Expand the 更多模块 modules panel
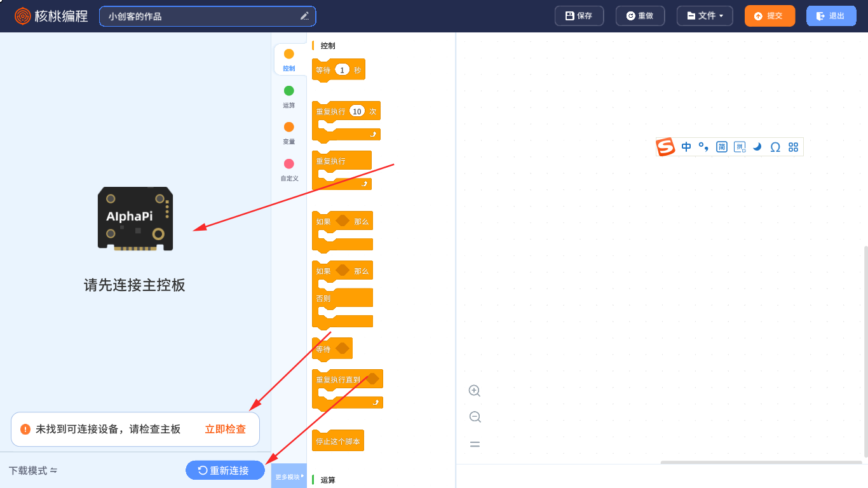The height and width of the screenshot is (488, 868). click(x=289, y=475)
